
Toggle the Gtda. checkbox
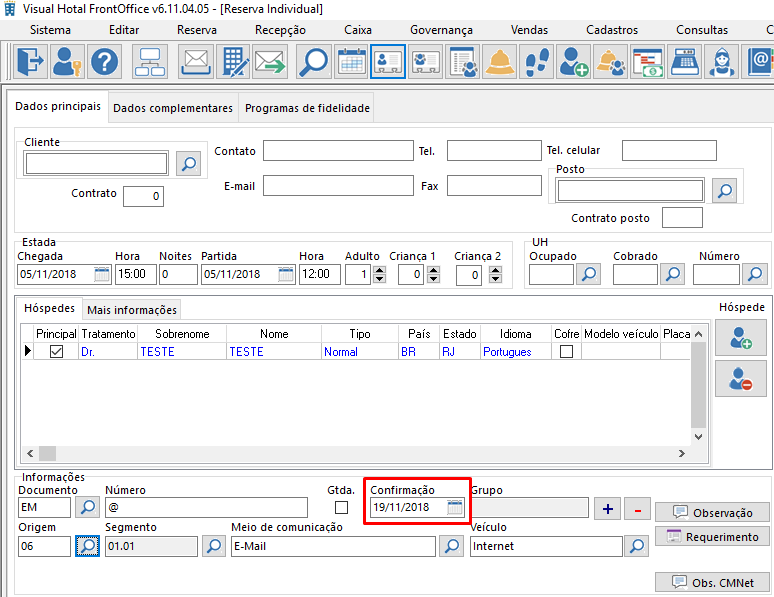pyautogui.click(x=341, y=507)
